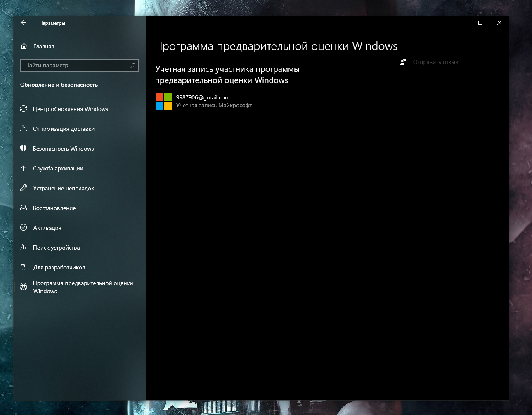Click the Найти параметр search field
The image size is (532, 415).
pos(80,65)
